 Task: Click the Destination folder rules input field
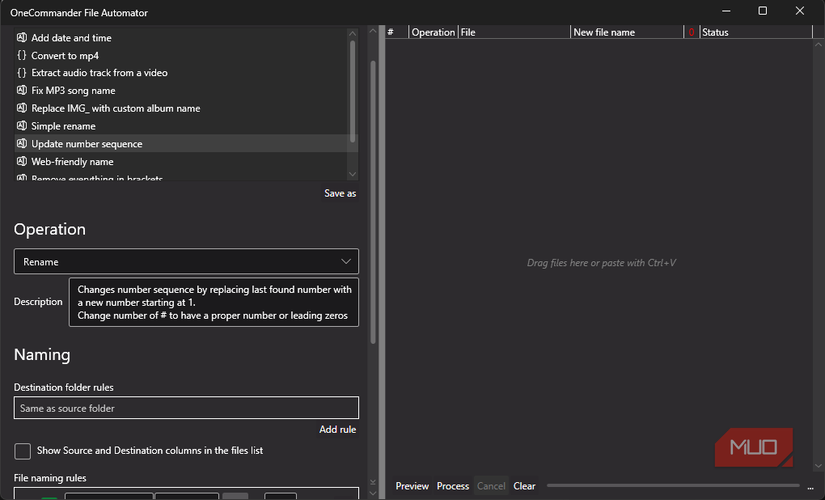tap(186, 408)
